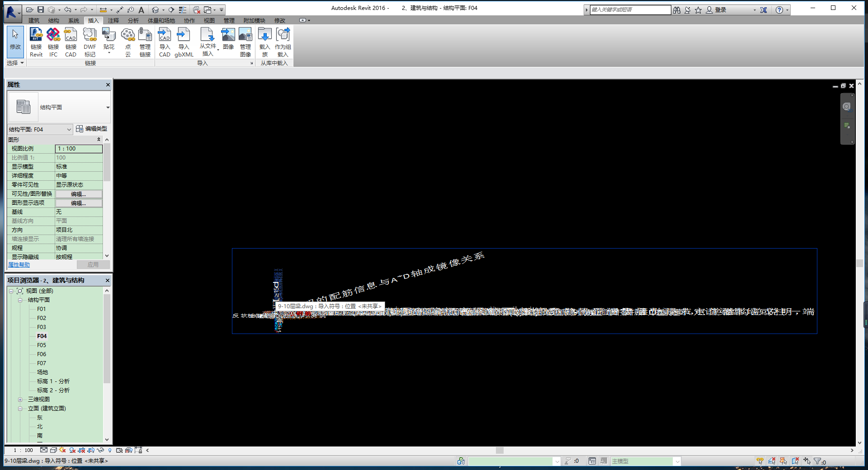Click the Thin Lines icon in quick access toolbar
Image resolution: width=868 pixels, height=470 pixels.
[x=183, y=9]
